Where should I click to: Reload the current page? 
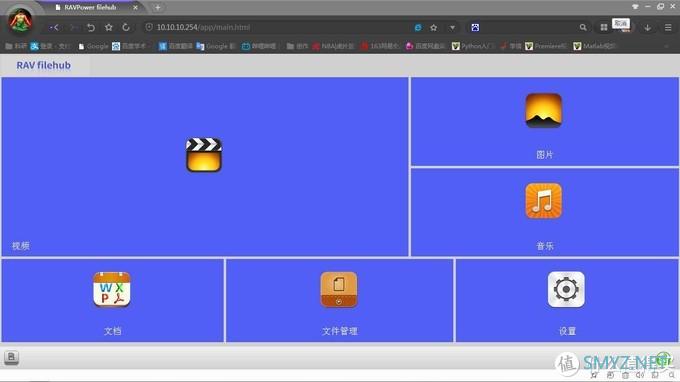click(x=126, y=27)
